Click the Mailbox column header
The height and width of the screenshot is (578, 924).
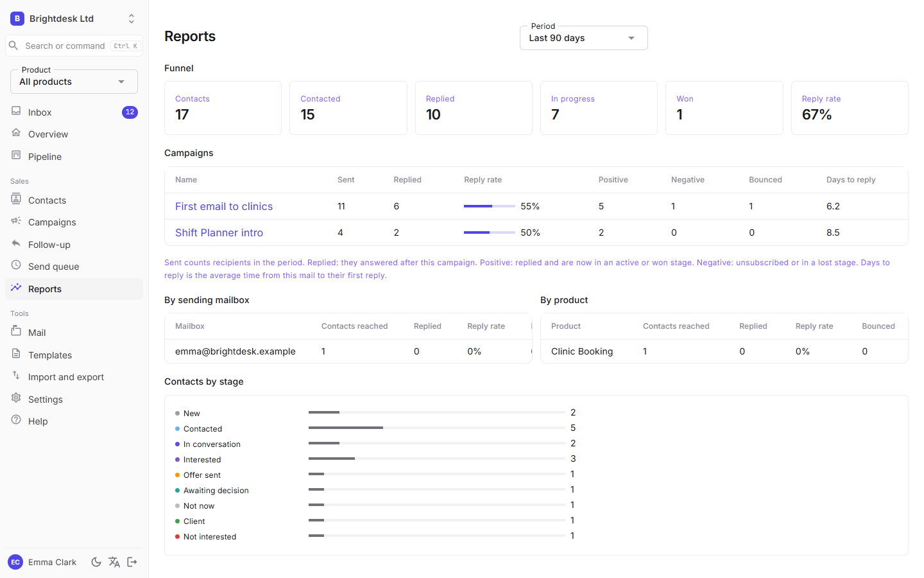[190, 326]
